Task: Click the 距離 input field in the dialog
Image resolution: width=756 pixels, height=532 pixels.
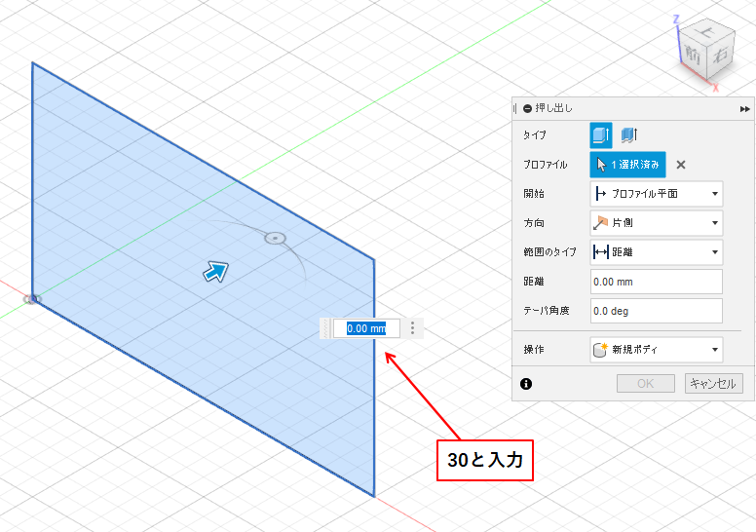Action: coord(657,282)
